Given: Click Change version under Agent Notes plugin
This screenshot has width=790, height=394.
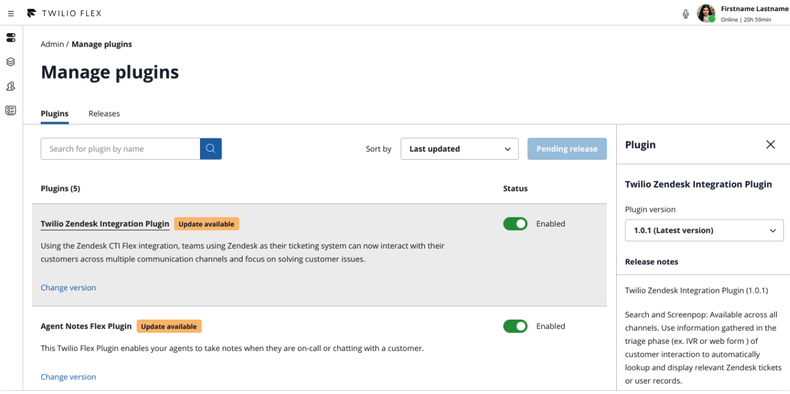Looking at the screenshot, I should tap(68, 377).
